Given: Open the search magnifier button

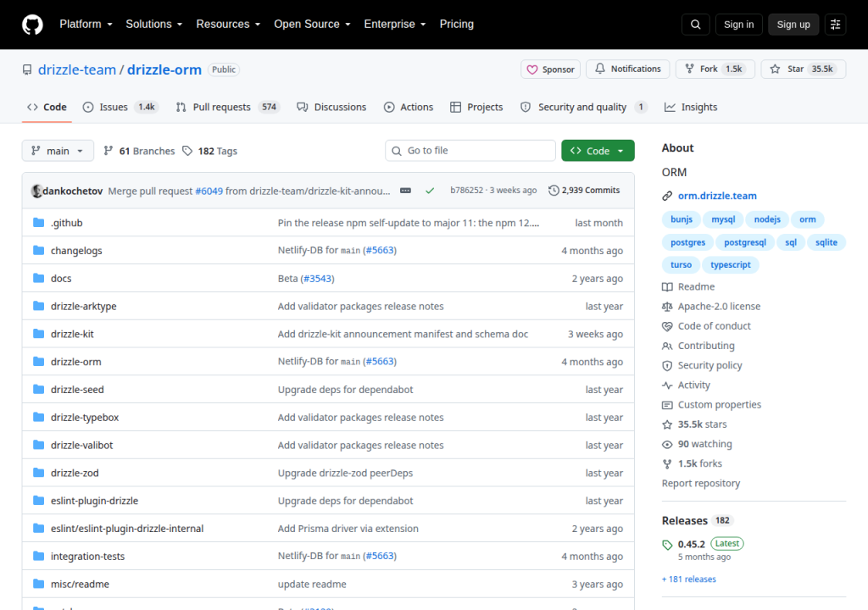Looking at the screenshot, I should point(695,25).
